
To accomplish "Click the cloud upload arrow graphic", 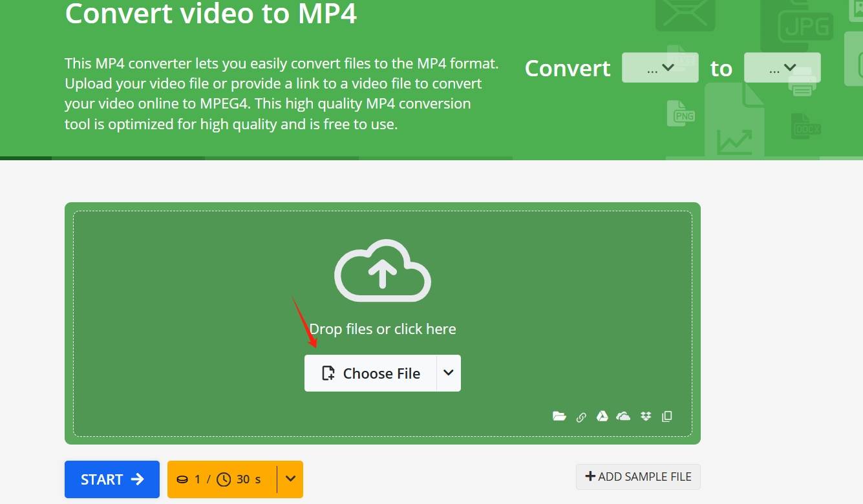I will [382, 270].
